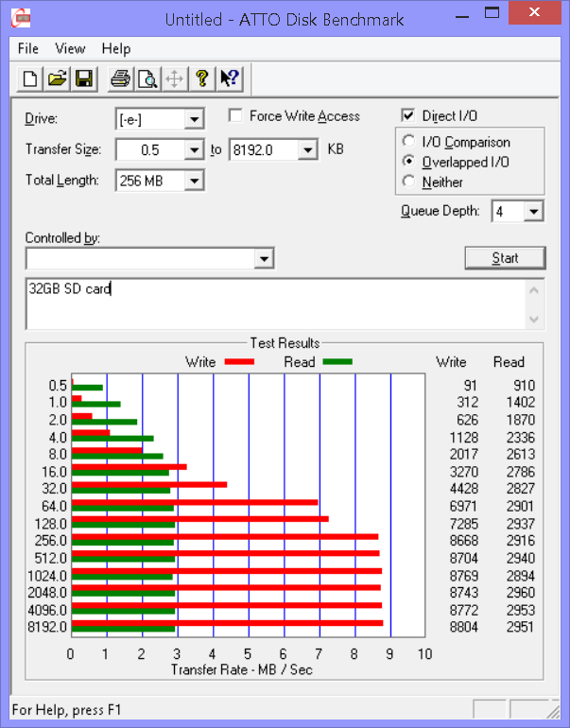The image size is (570, 728).
Task: Open the File menu
Action: [27, 48]
